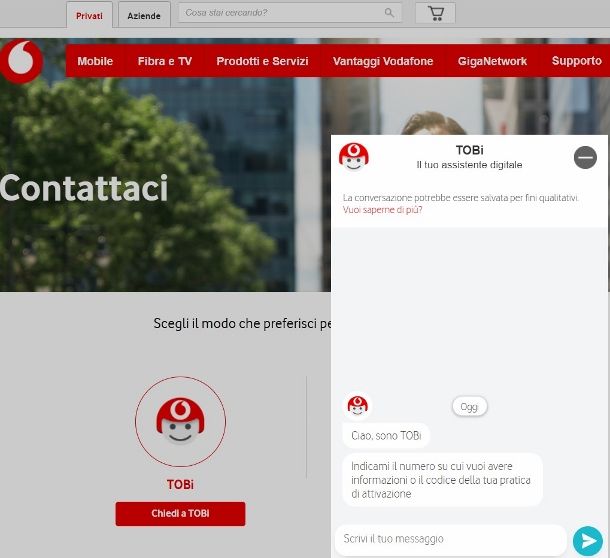Open the Vuoi saperne di più link
Image resolution: width=610 pixels, height=558 pixels.
pyautogui.click(x=382, y=210)
